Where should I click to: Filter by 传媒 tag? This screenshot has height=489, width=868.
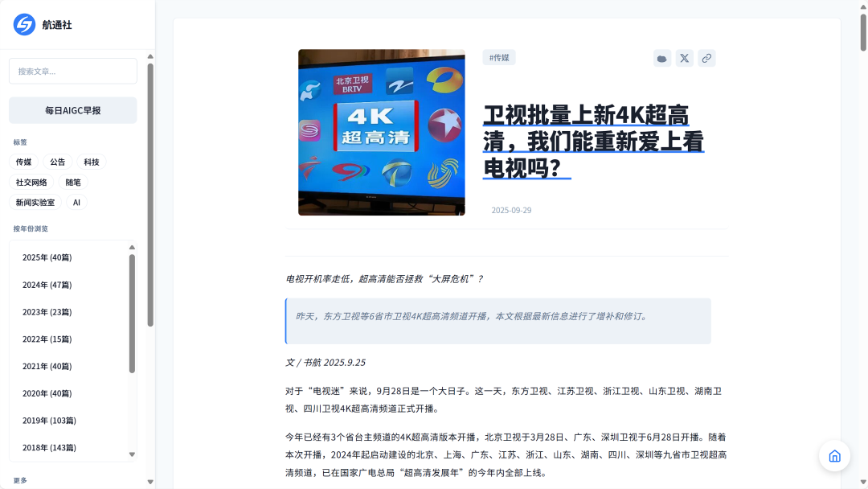(x=23, y=162)
